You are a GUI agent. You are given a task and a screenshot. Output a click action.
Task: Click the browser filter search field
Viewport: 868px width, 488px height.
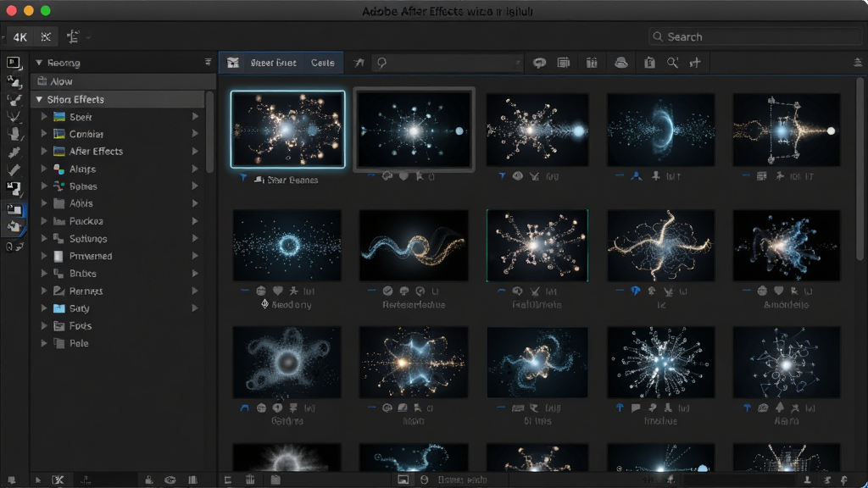pyautogui.click(x=448, y=63)
